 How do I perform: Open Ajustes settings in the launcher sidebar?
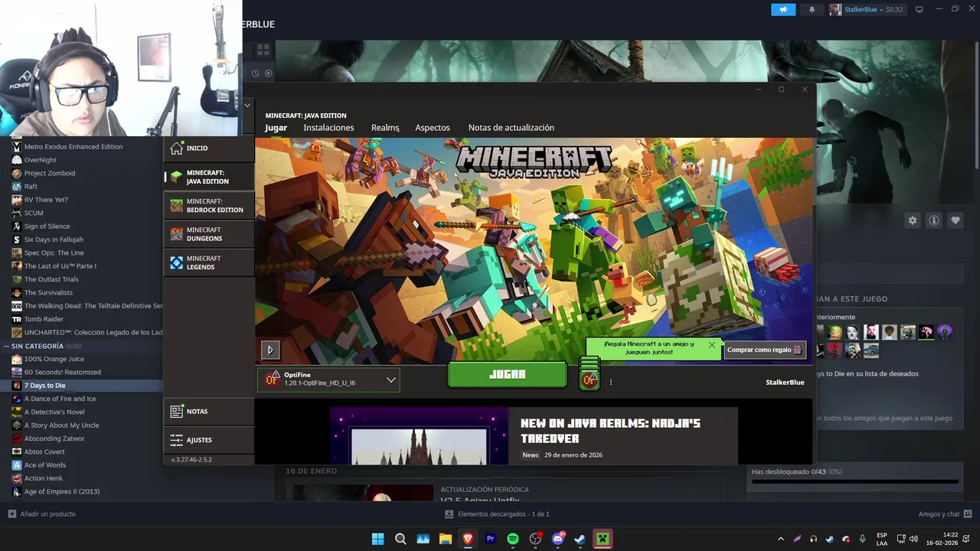coord(208,440)
